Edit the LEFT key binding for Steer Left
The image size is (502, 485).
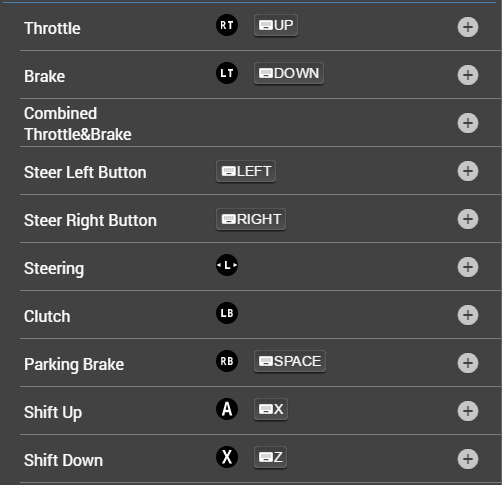tap(246, 171)
